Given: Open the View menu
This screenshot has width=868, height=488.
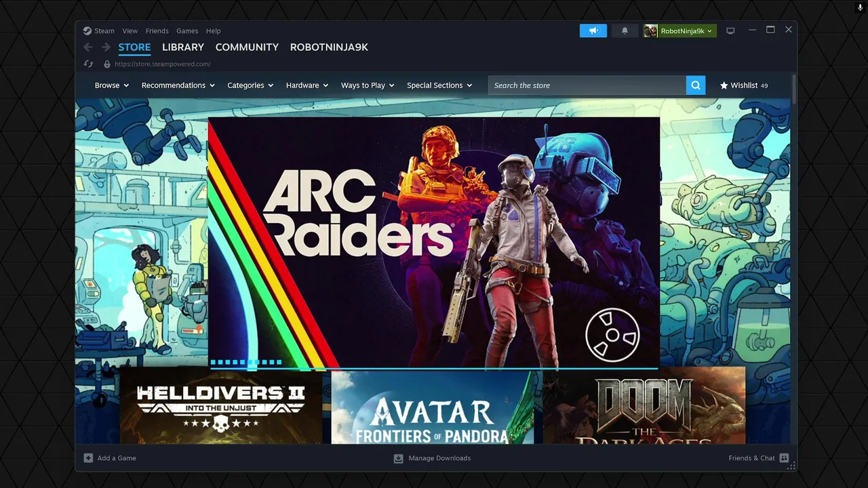Looking at the screenshot, I should [130, 30].
